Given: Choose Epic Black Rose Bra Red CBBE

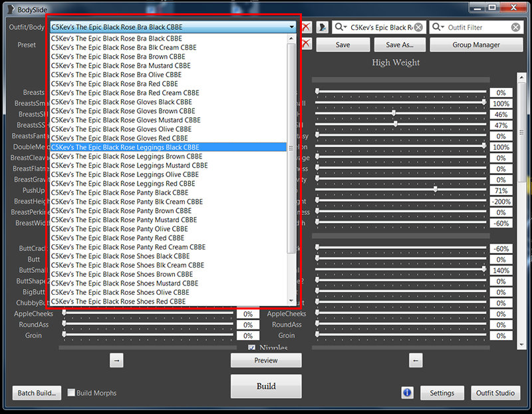Looking at the screenshot, I should pos(168,84).
